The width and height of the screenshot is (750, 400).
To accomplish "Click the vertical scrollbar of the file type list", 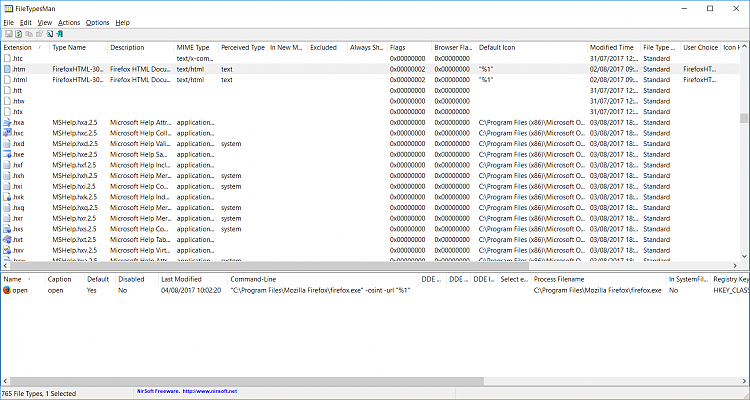I will [744, 150].
